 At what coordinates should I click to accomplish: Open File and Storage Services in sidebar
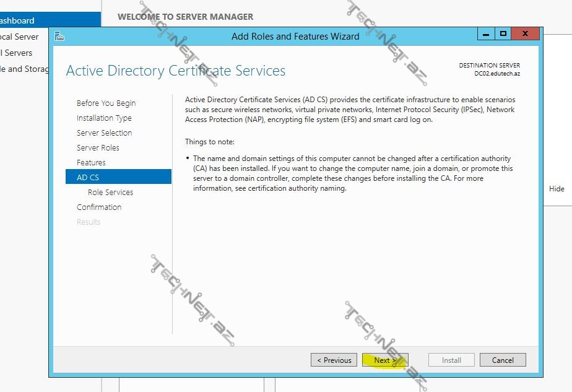point(25,69)
